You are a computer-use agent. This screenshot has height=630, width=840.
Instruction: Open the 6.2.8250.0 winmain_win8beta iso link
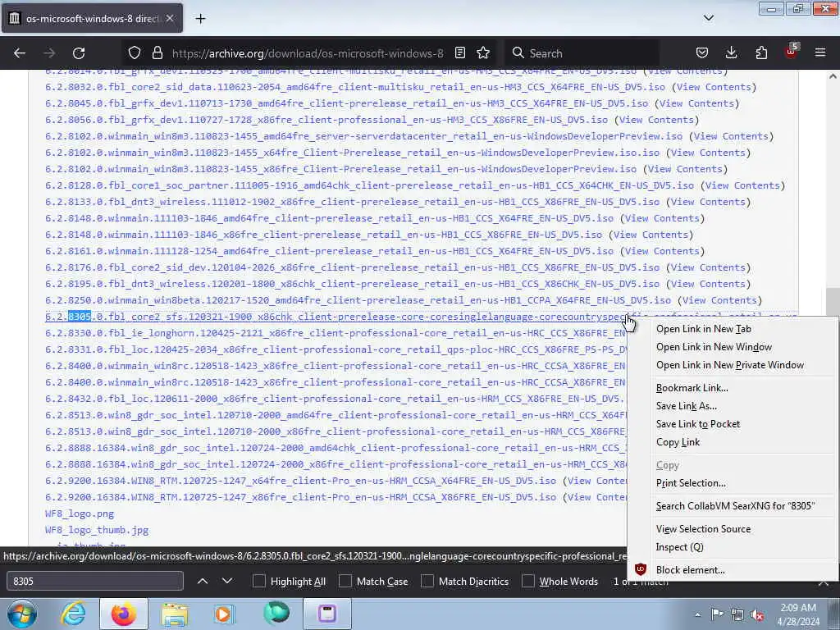point(358,300)
